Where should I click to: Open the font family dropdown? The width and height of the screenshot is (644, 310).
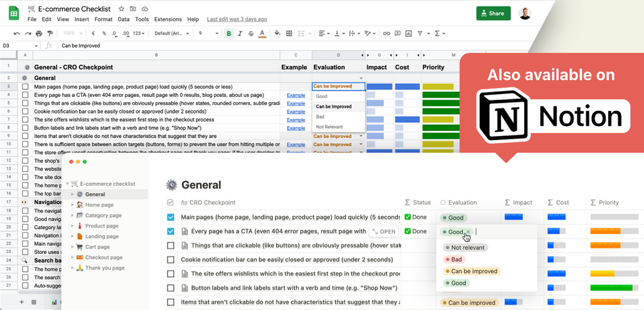pos(172,34)
